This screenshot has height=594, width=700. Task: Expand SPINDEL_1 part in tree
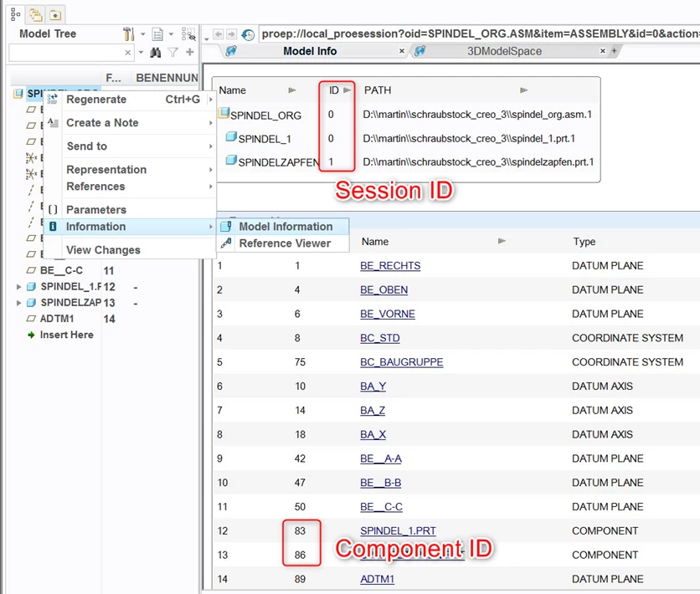(x=18, y=287)
